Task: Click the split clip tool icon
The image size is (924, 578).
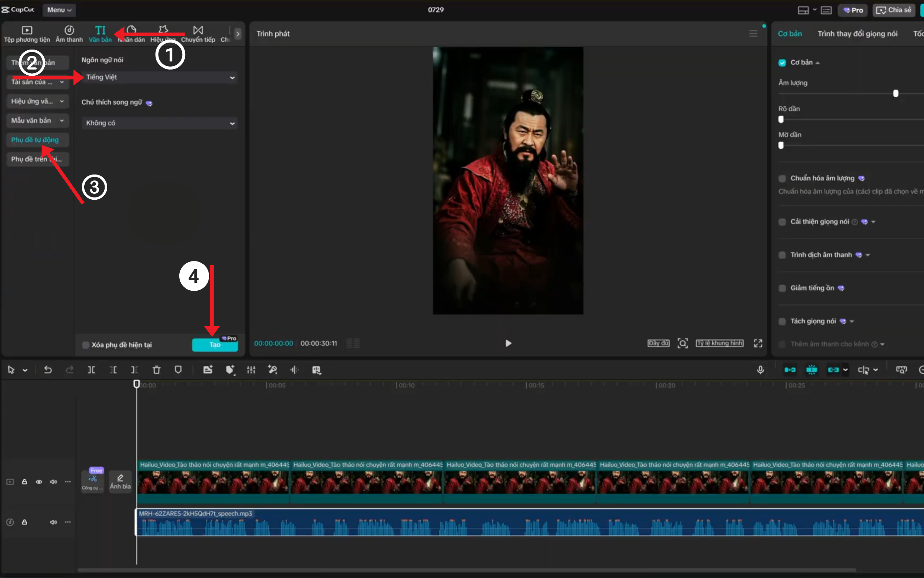Action: tap(91, 370)
